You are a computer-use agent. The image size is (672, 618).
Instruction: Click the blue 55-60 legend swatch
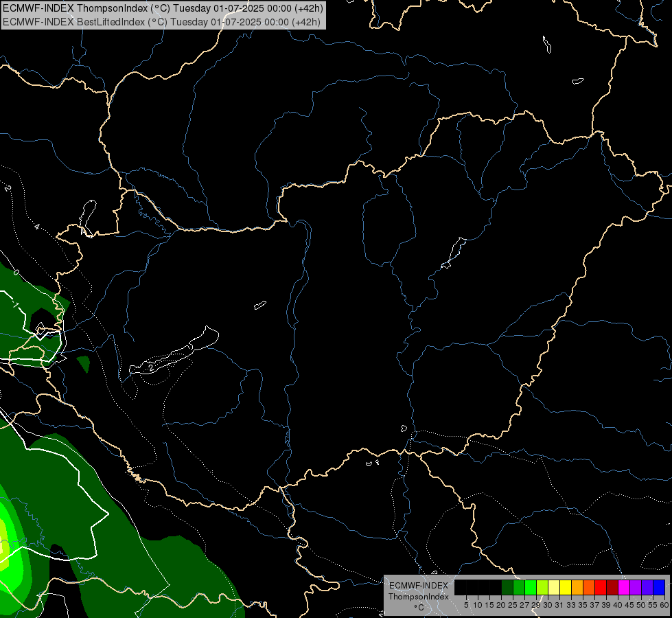click(659, 587)
